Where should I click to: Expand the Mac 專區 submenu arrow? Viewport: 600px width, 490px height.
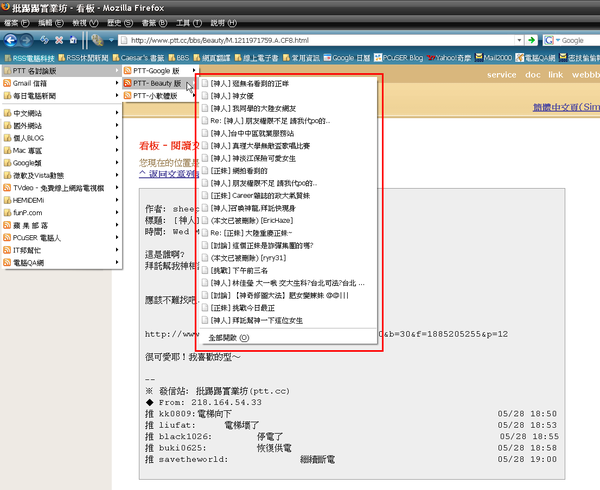[x=116, y=150]
